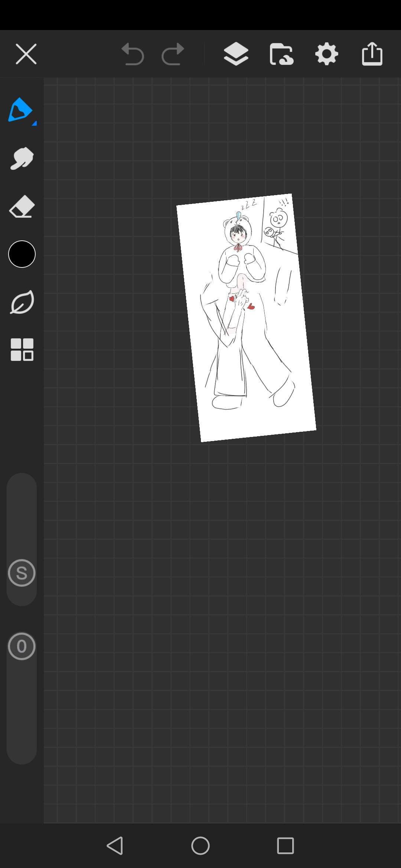Image resolution: width=401 pixels, height=868 pixels.
Task: Select the eraser tool
Action: [22, 206]
